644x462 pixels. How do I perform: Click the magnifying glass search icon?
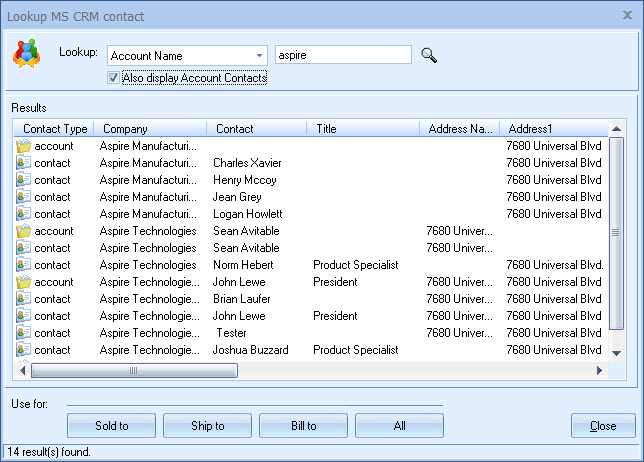click(429, 55)
